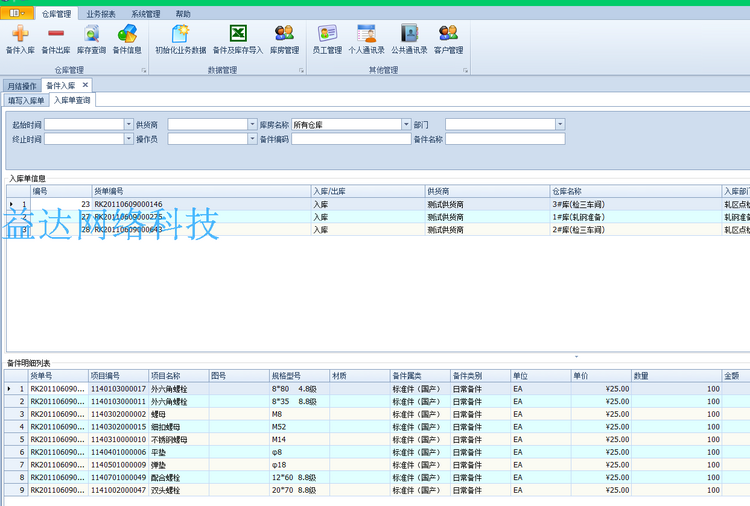Click the 备件入库 plus icon
Screen dimensions: 750x506
click(20, 33)
